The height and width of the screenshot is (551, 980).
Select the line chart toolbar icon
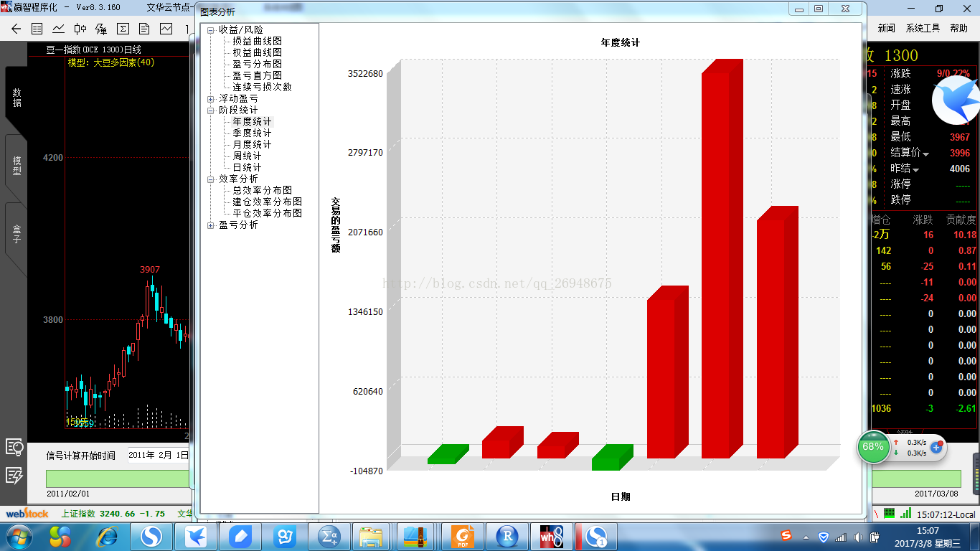click(59, 29)
